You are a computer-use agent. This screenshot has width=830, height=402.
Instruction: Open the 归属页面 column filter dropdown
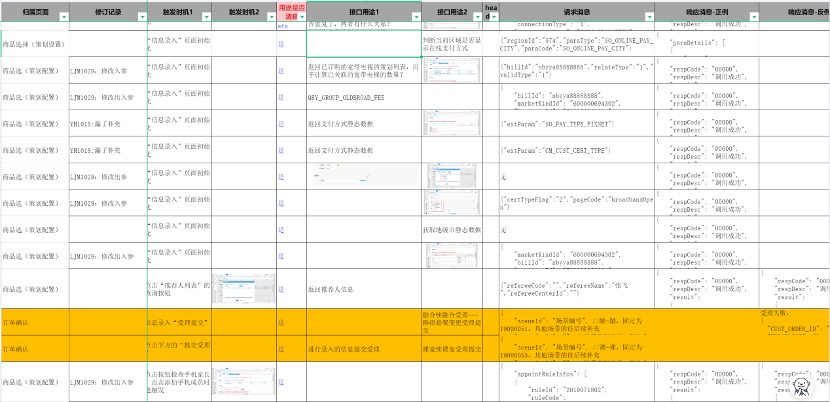pyautogui.click(x=64, y=17)
